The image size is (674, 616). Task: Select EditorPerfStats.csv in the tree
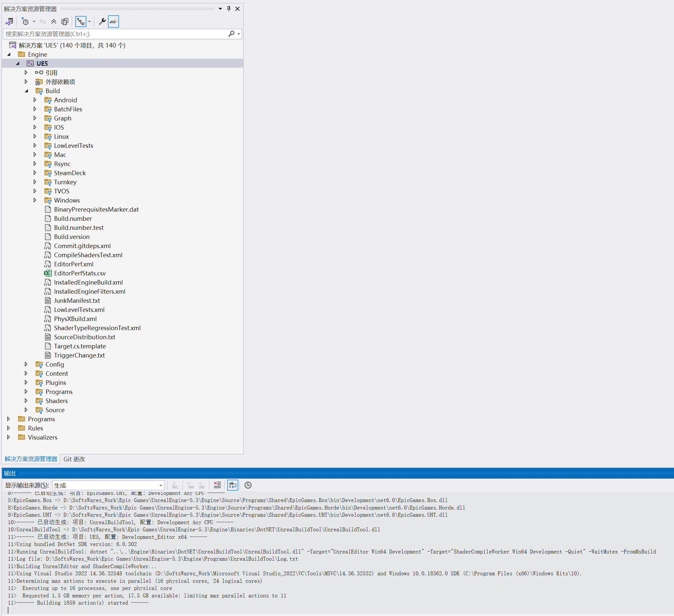coord(80,273)
